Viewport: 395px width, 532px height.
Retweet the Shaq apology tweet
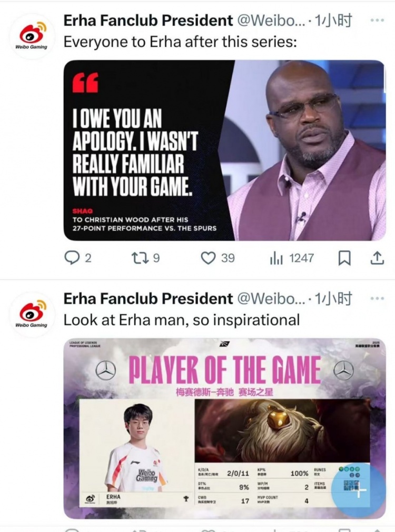click(x=145, y=258)
